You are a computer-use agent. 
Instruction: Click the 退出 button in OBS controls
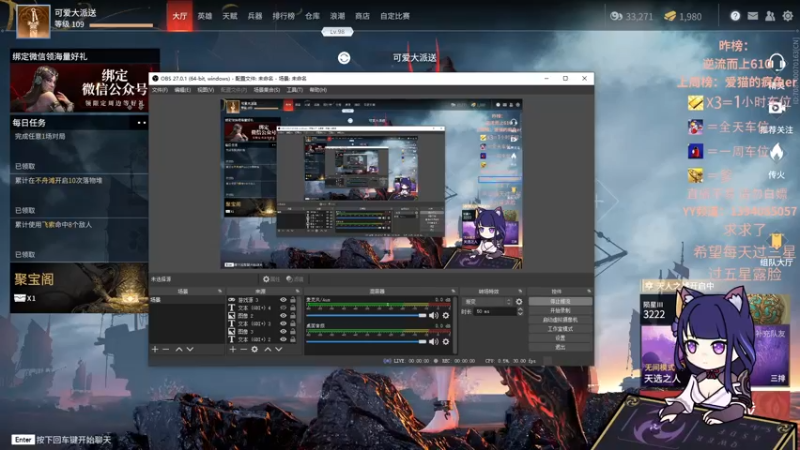tap(560, 347)
